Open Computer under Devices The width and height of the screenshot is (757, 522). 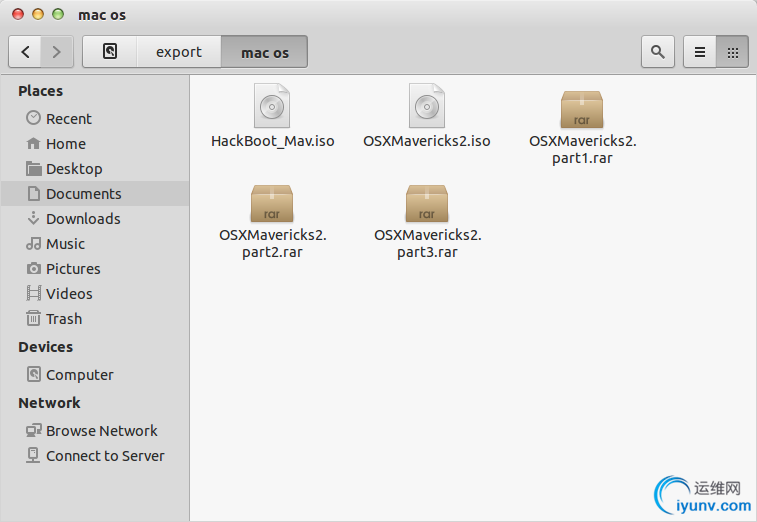point(95,375)
